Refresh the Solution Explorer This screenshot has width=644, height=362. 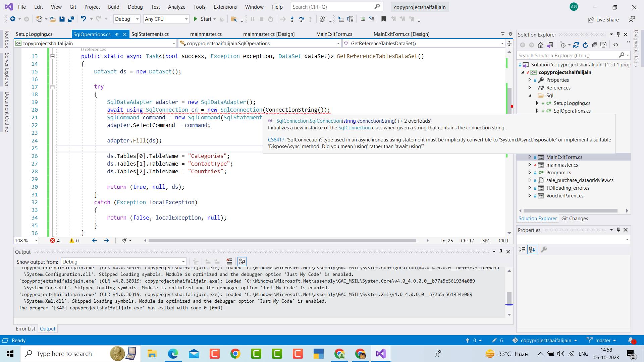(x=585, y=45)
